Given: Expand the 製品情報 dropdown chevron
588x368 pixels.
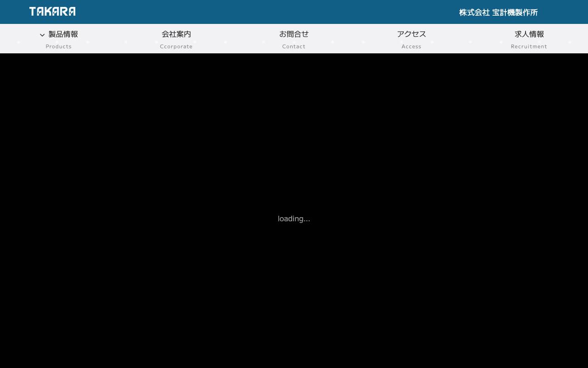Looking at the screenshot, I should point(42,35).
